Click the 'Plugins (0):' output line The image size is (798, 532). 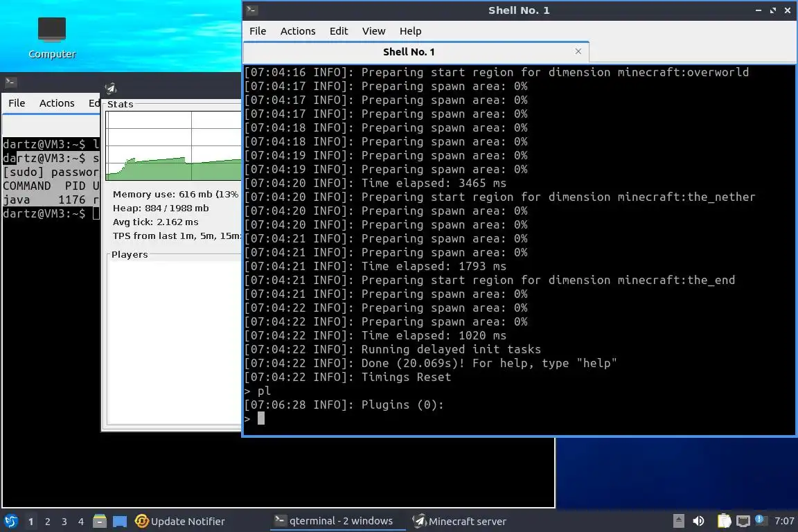click(x=344, y=405)
